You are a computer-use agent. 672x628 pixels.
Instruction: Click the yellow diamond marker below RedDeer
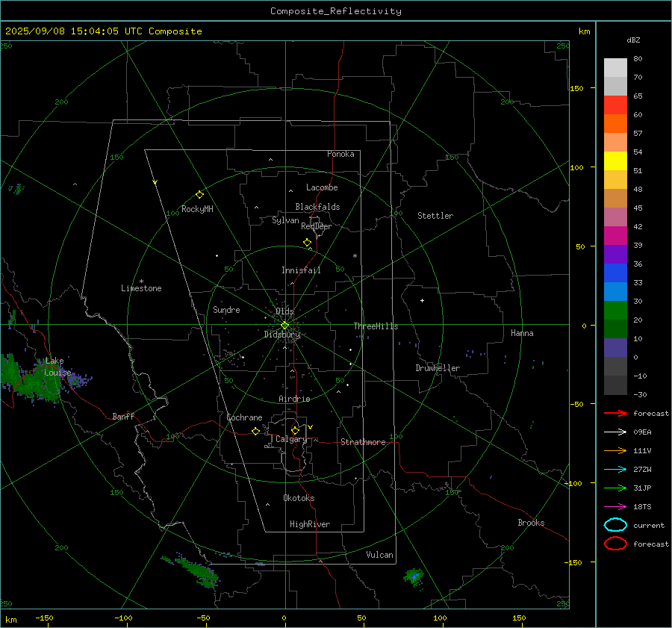[x=307, y=242]
